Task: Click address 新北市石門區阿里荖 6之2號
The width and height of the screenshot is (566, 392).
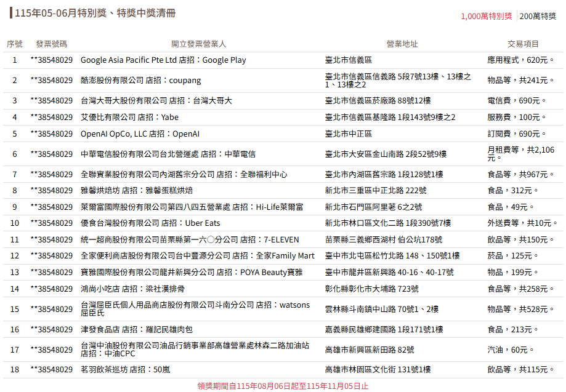Action: (373, 207)
